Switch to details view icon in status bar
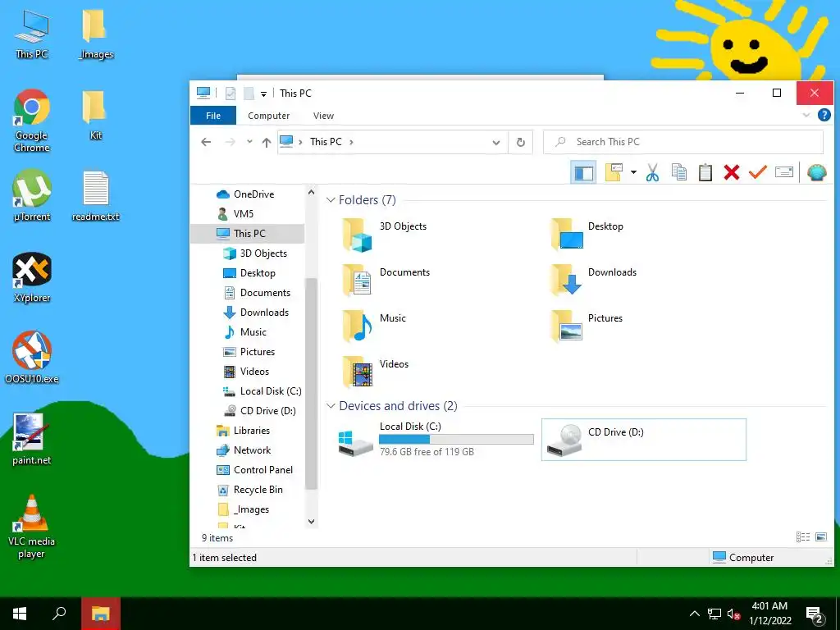 tap(802, 536)
